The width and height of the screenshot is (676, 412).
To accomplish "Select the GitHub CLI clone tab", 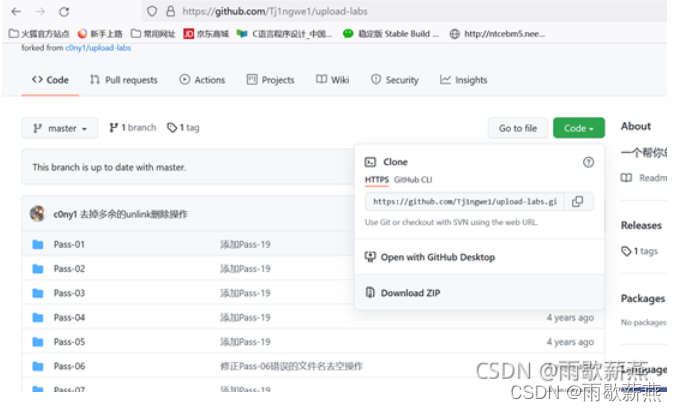I will [x=413, y=180].
